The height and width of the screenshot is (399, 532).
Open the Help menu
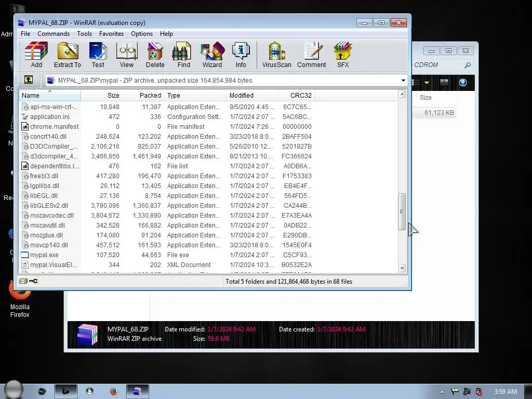(166, 34)
